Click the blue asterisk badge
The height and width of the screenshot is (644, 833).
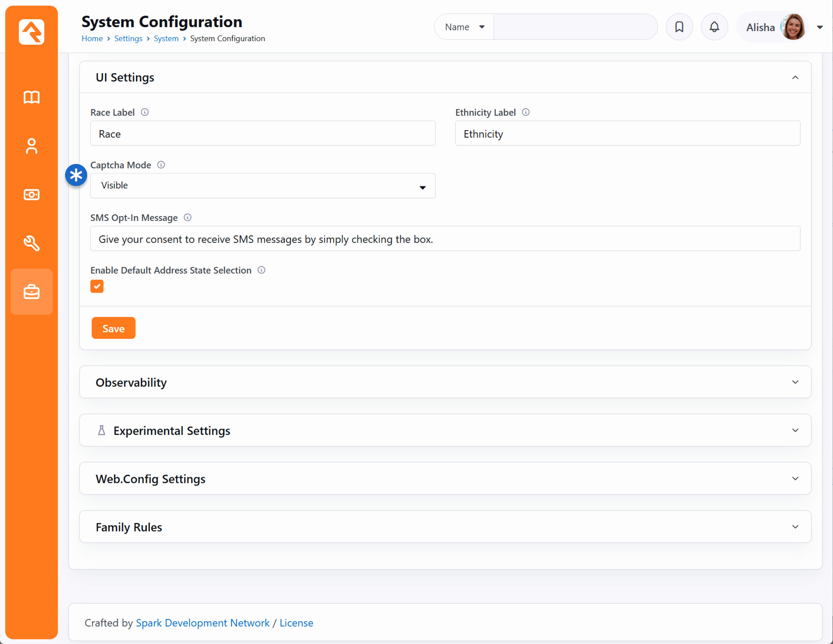pos(76,175)
